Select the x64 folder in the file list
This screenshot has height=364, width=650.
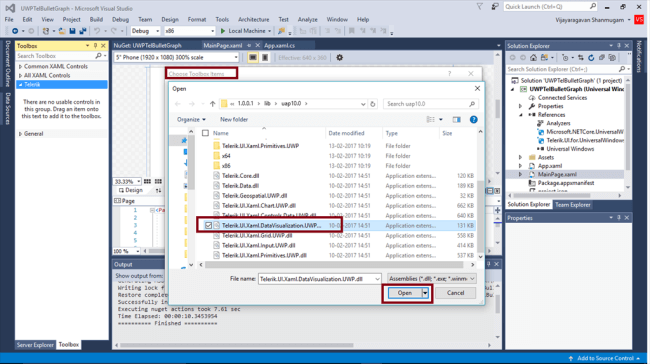click(x=226, y=156)
